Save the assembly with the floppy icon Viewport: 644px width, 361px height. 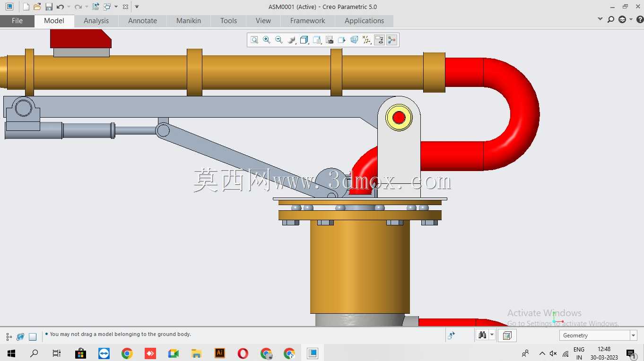point(49,7)
